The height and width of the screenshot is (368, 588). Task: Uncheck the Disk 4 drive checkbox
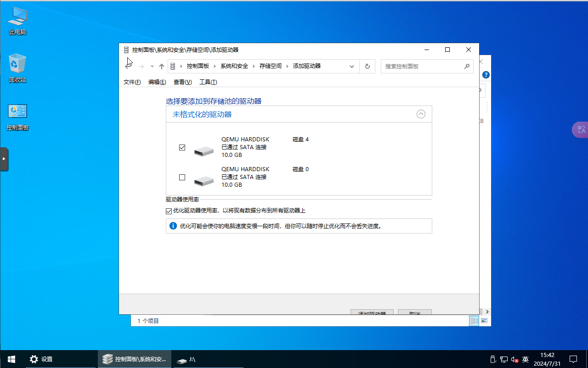[x=182, y=147]
